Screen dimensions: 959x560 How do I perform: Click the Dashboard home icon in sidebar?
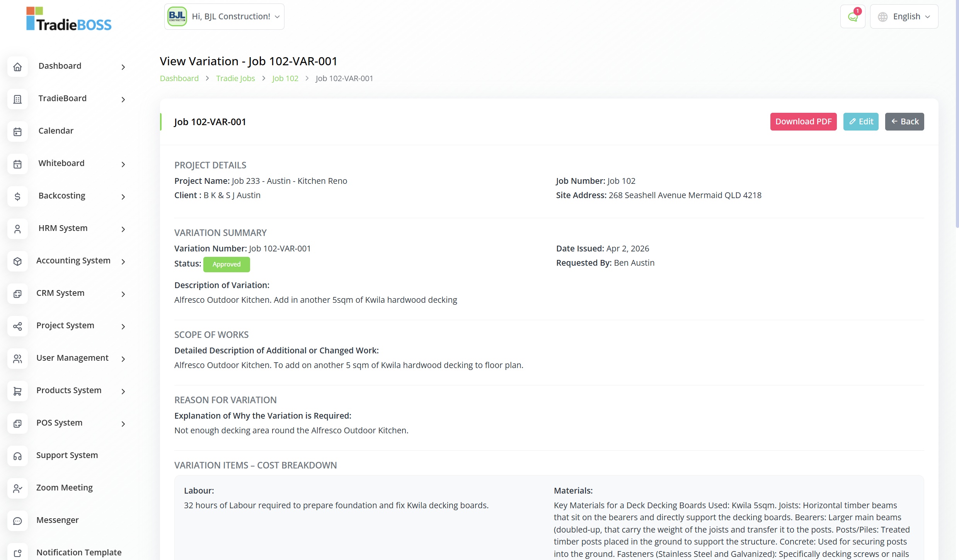[x=17, y=67]
